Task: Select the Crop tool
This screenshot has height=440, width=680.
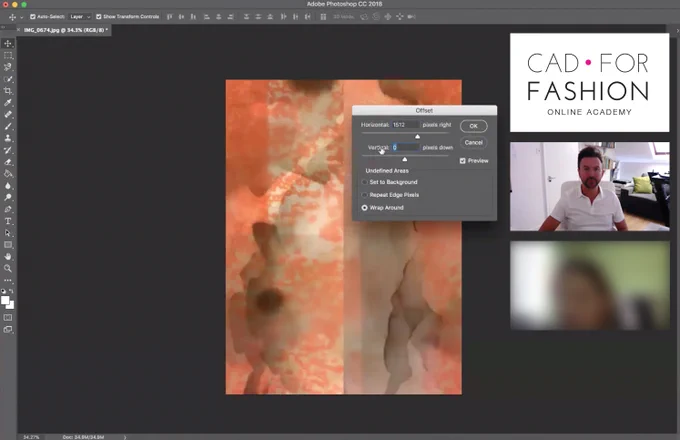Action: [x=8, y=91]
